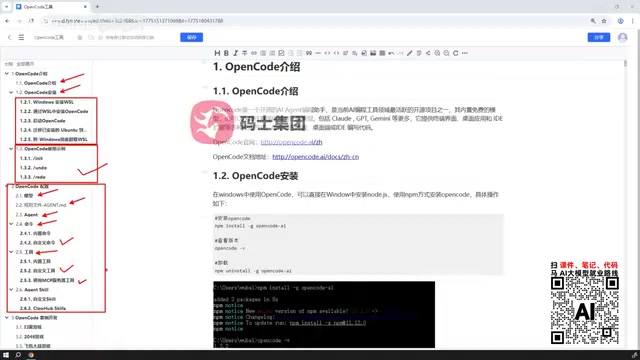Toggle bold formatting in the editor toolbar

click(x=226, y=53)
